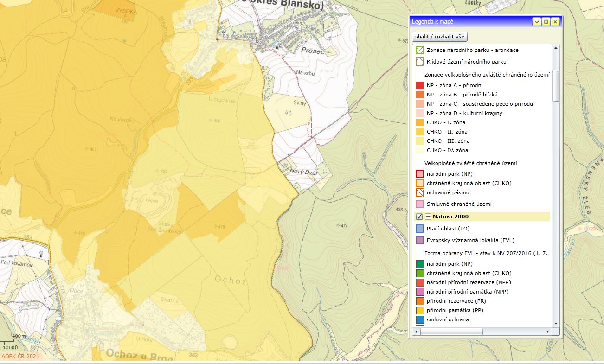Uncheck the Natura 2000 layer checkbox
Viewport: 604px width, 364px height.
(x=419, y=217)
